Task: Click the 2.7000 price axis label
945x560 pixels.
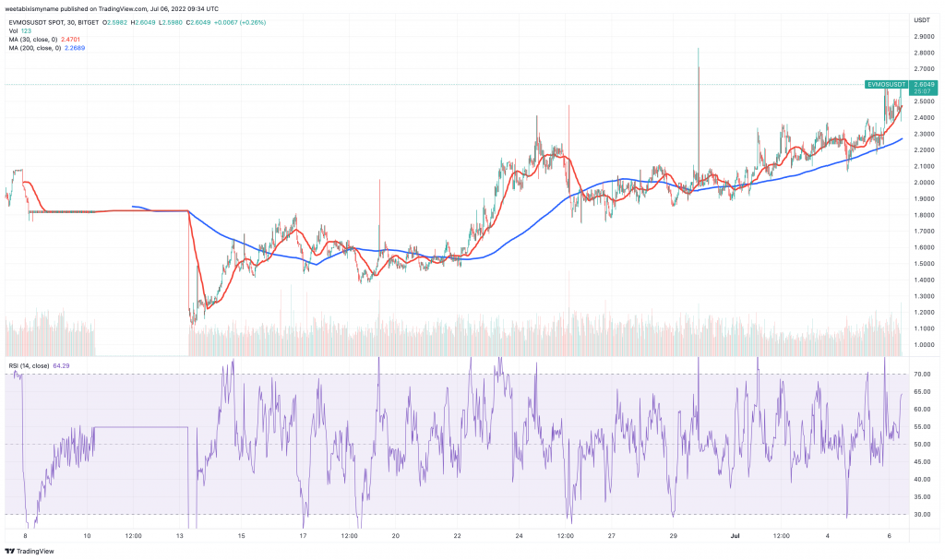Action: (924, 69)
